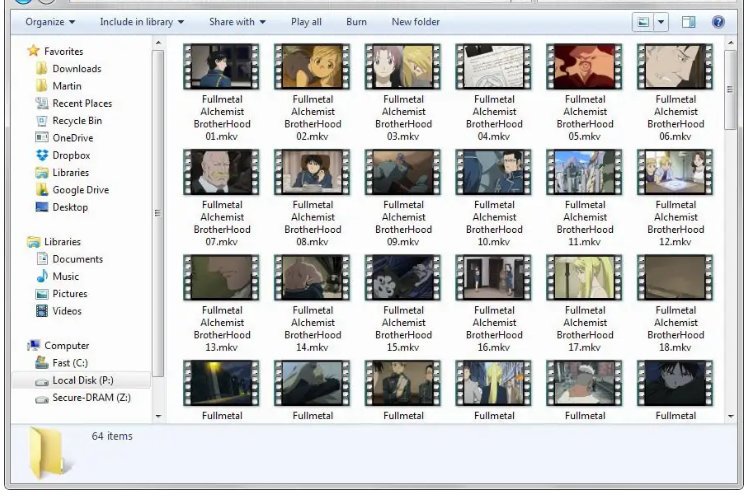750x496 pixels.
Task: Click the 64 items status text
Action: 112,436
